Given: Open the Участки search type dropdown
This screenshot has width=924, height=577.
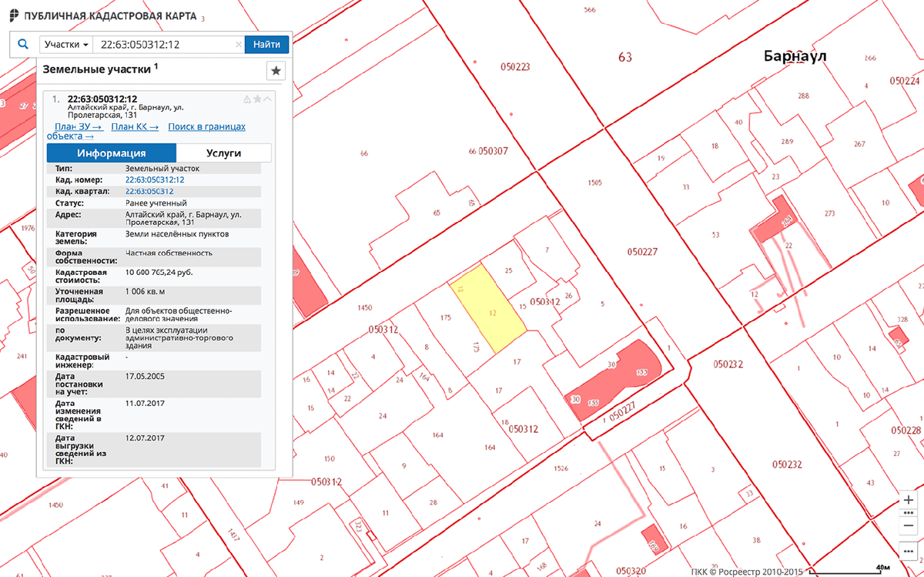Looking at the screenshot, I should coord(66,45).
